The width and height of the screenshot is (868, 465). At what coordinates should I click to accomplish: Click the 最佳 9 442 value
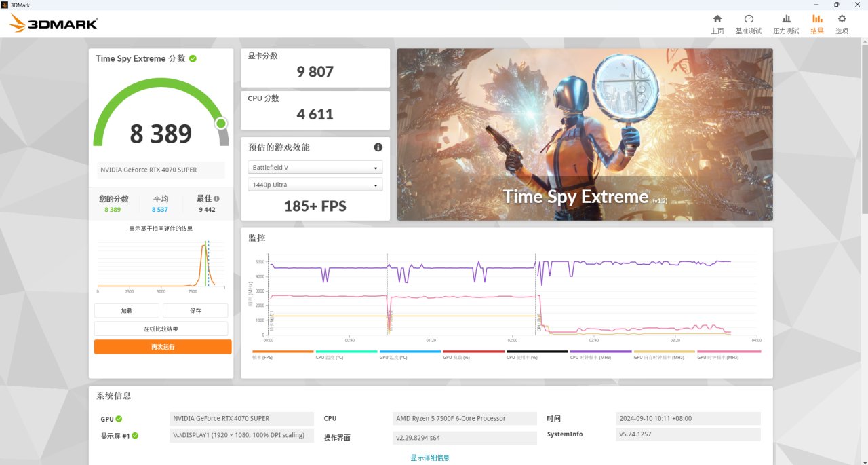coord(208,210)
